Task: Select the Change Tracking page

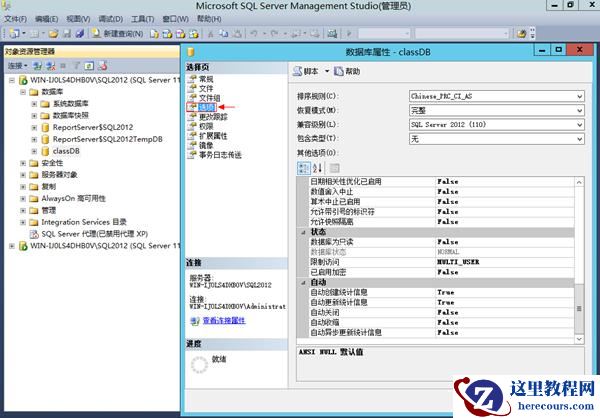Action: click(213, 117)
